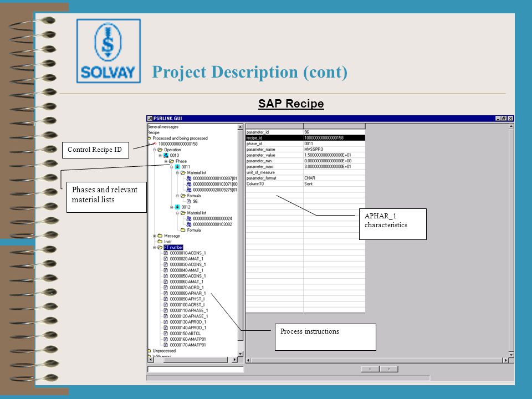Click the phase 0012 node icon

pyautogui.click(x=177, y=207)
